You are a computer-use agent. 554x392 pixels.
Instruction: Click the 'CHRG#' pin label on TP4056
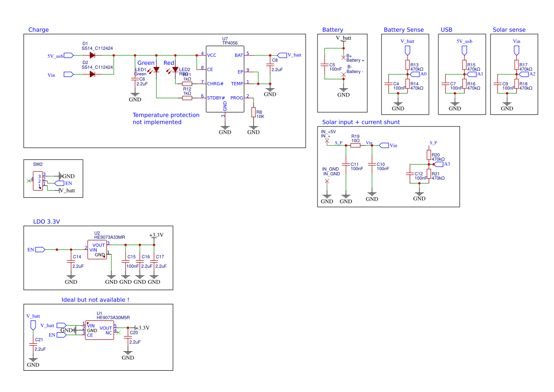coord(215,84)
